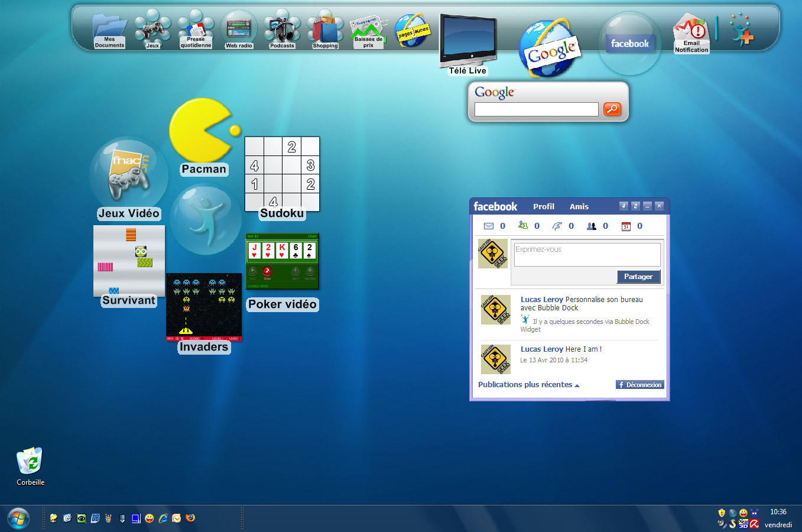Click the Xpert 3D tray icon

743,524
